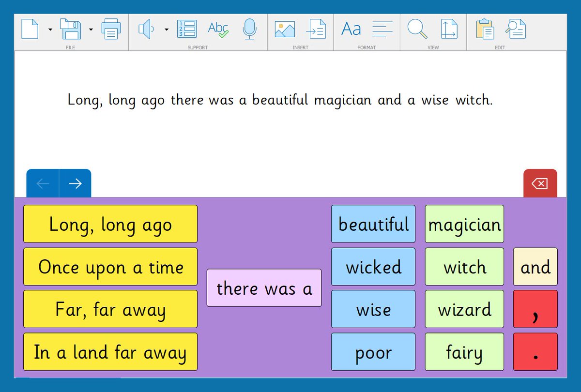Insert a picture using the image icon
This screenshot has height=392, width=581.
pyautogui.click(x=285, y=29)
